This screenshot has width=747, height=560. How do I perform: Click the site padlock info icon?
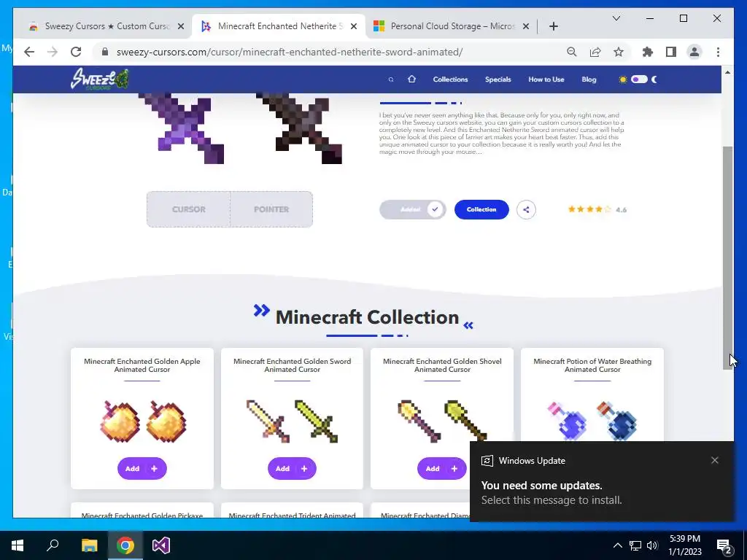[105, 52]
